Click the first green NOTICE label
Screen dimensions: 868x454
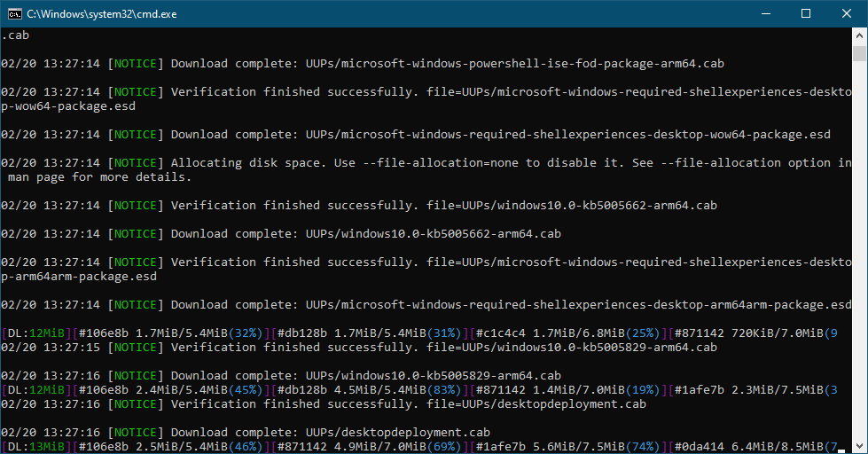click(x=136, y=64)
